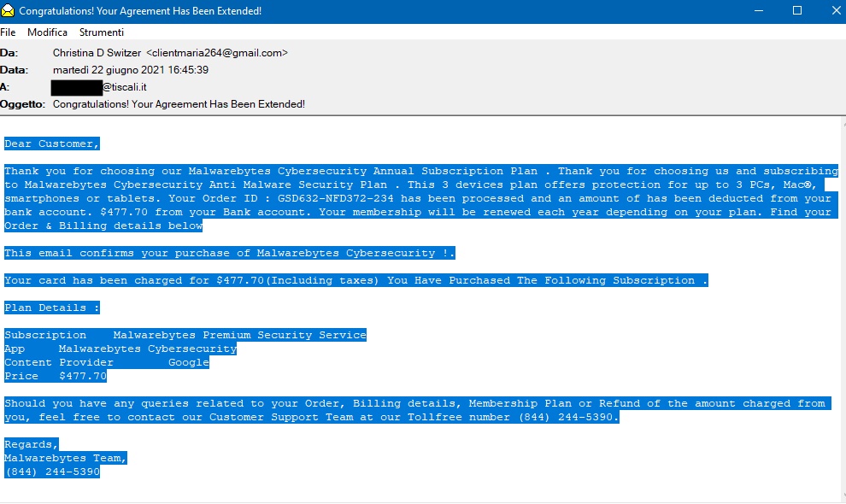Open the File menu
846x504 pixels.
tap(8, 32)
